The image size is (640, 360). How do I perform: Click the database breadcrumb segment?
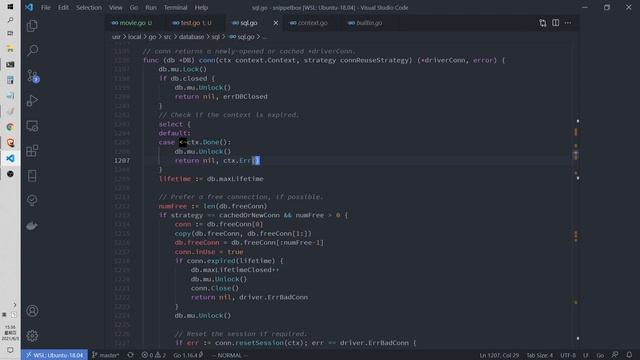191,37
